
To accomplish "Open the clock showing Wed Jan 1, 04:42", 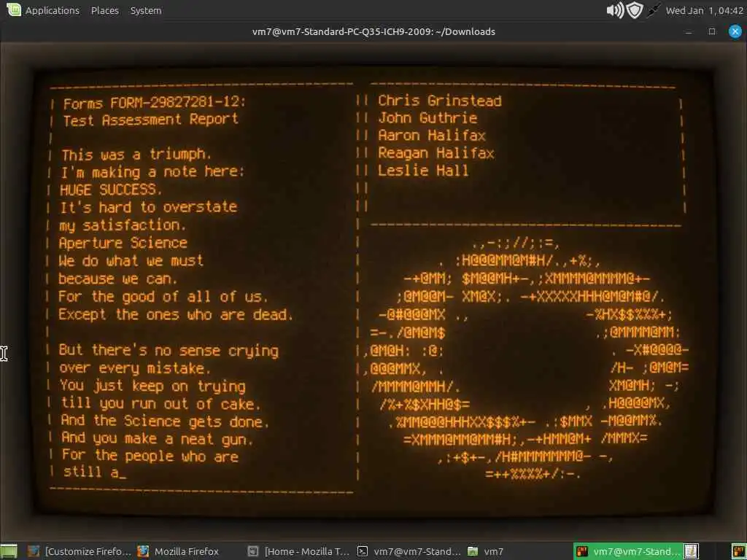I will pyautogui.click(x=705, y=10).
